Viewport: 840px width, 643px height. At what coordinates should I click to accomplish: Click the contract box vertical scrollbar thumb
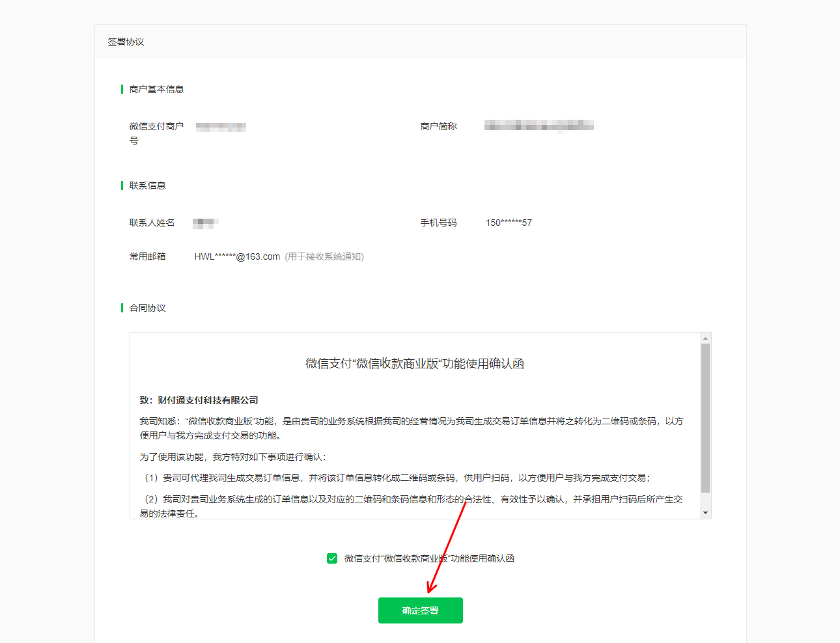click(705, 418)
